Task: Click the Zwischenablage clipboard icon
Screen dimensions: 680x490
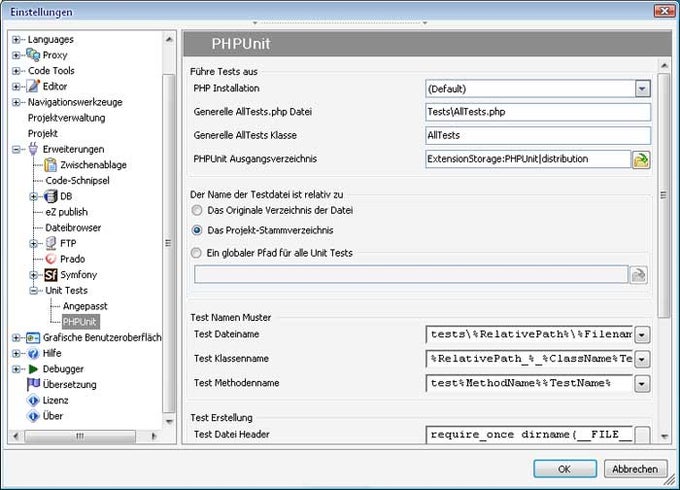Action: [x=51, y=165]
